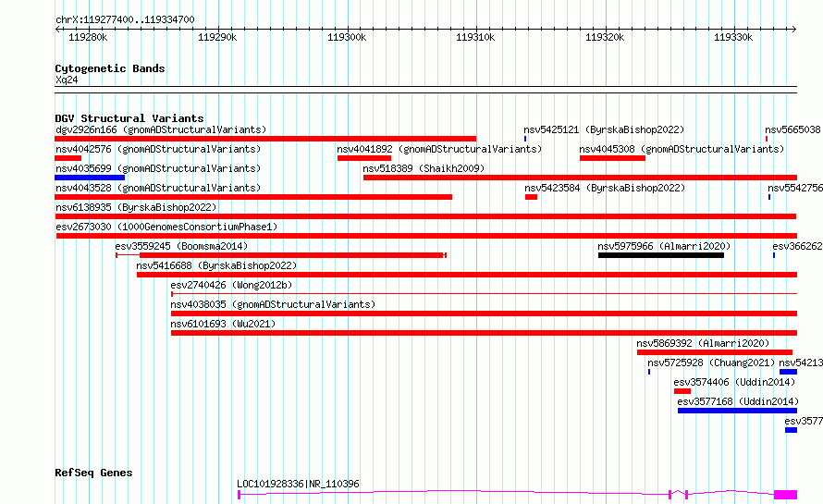Image resolution: width=823 pixels, height=504 pixels.
Task: Select the short esv3574406 red bar
Action: click(x=682, y=391)
